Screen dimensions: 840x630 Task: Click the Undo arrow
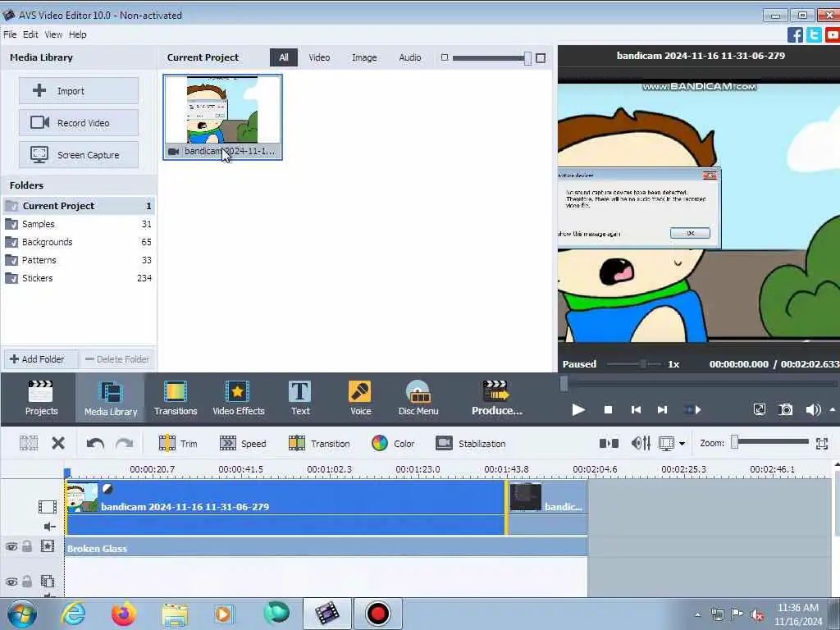pos(95,444)
